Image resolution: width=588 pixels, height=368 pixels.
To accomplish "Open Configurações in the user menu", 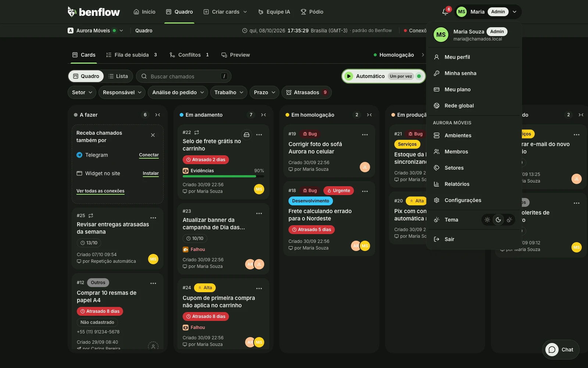I will 474,200.
